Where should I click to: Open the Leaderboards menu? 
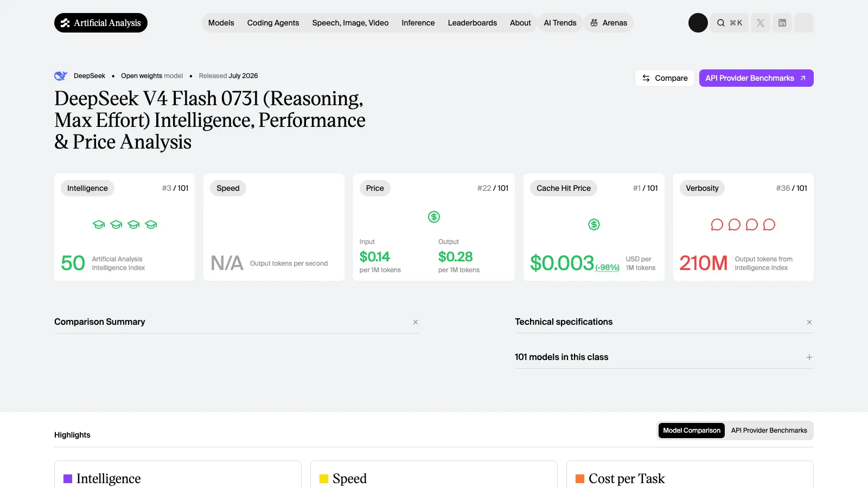click(x=473, y=23)
